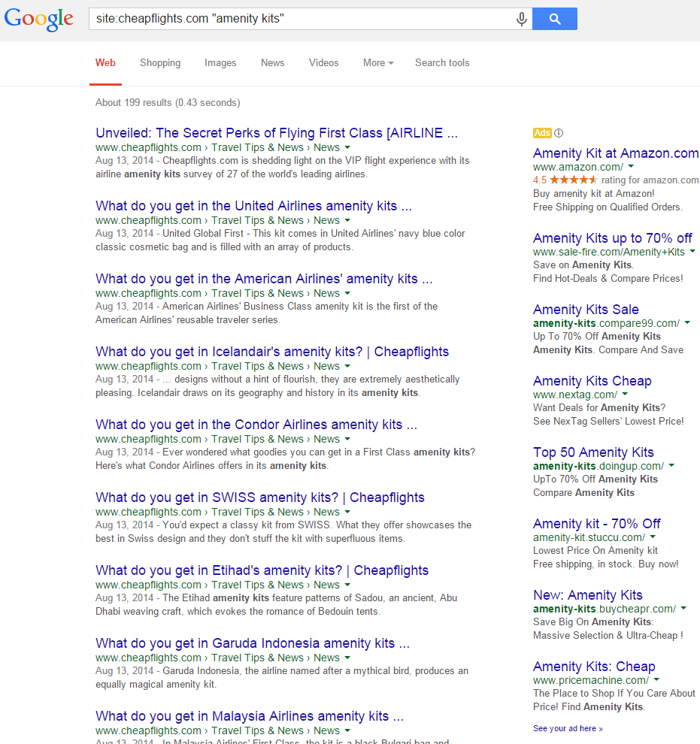Open 'Amenity Kits Sale' ad
This screenshot has width=700, height=744.
tap(586, 310)
